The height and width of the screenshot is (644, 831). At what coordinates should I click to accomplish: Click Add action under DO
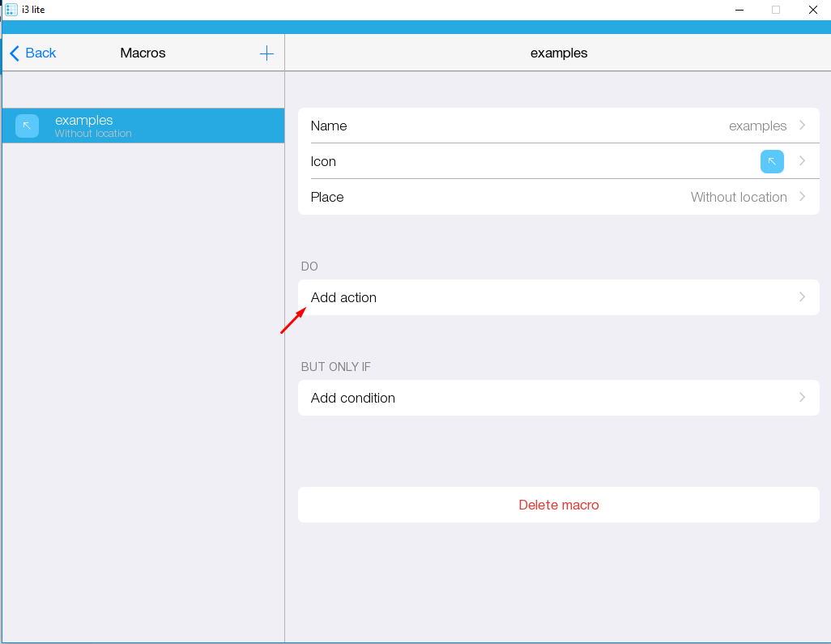343,297
